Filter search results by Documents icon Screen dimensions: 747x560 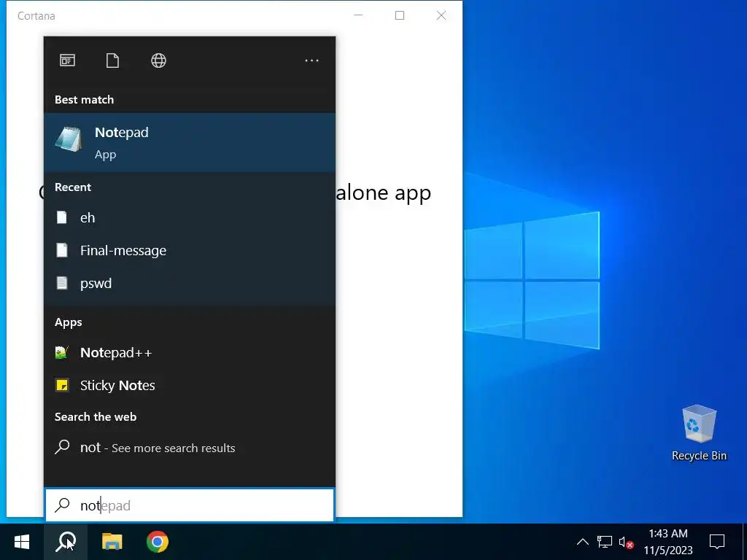click(112, 61)
